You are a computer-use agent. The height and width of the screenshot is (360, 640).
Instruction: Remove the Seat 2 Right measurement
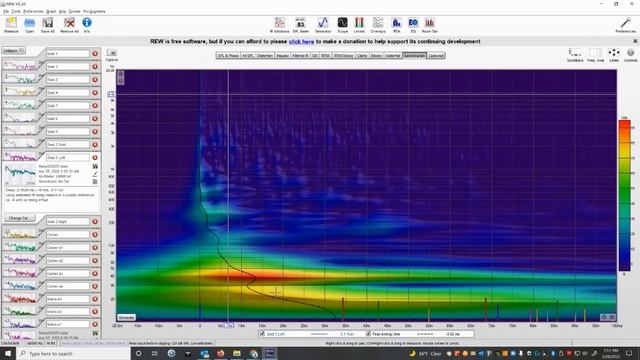[x=95, y=221]
